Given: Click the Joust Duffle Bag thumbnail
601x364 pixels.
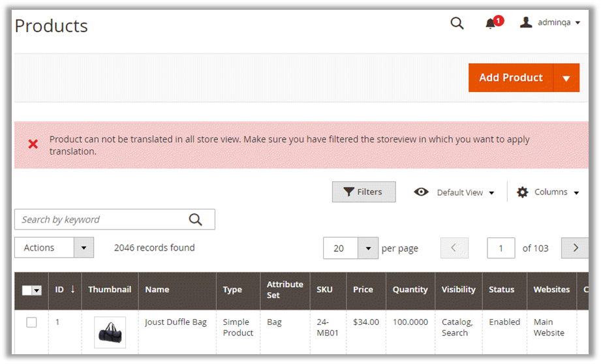Looking at the screenshot, I should 110,333.
